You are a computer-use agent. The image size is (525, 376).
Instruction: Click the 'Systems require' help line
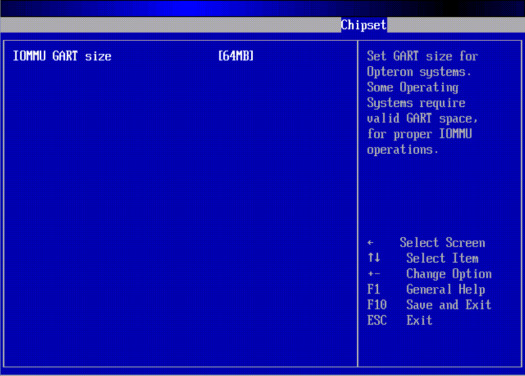coord(416,103)
